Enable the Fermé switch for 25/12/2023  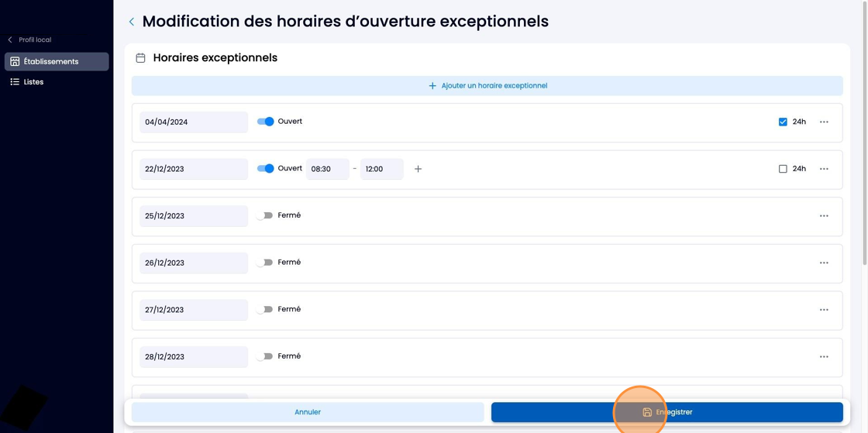[264, 215]
